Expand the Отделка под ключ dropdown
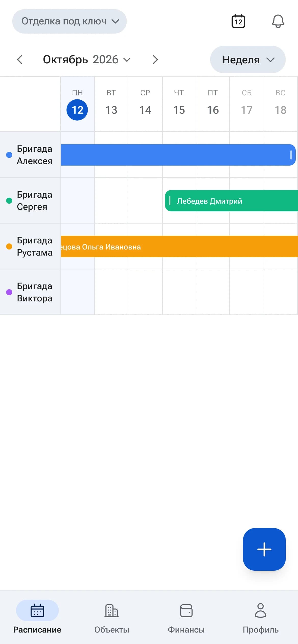 click(x=70, y=21)
